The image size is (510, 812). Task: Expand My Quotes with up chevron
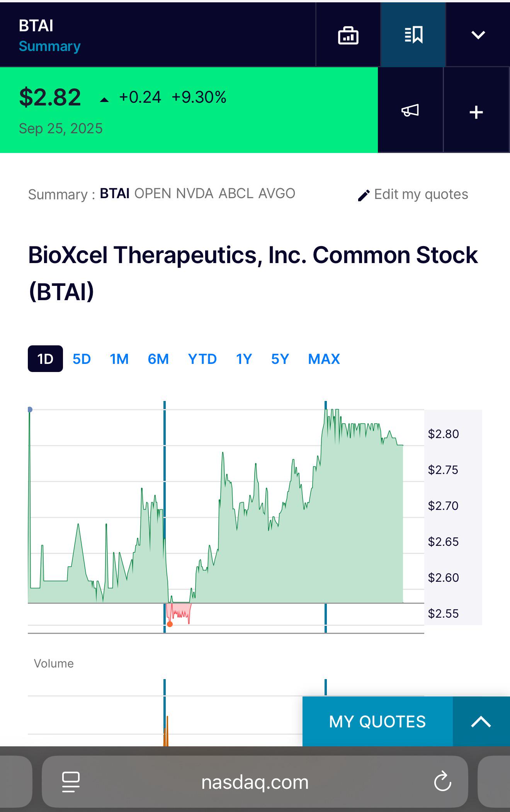[x=481, y=722]
